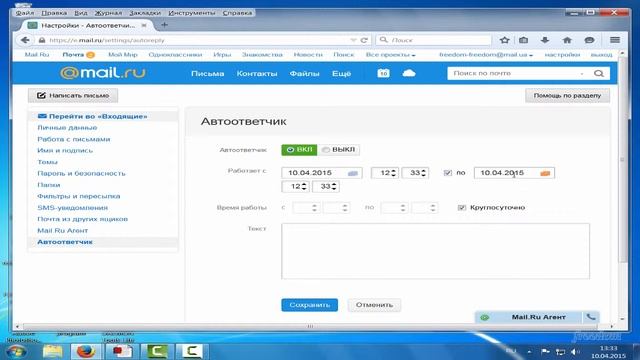Open the Файл menu
640x360 pixels.
pyautogui.click(x=25, y=13)
